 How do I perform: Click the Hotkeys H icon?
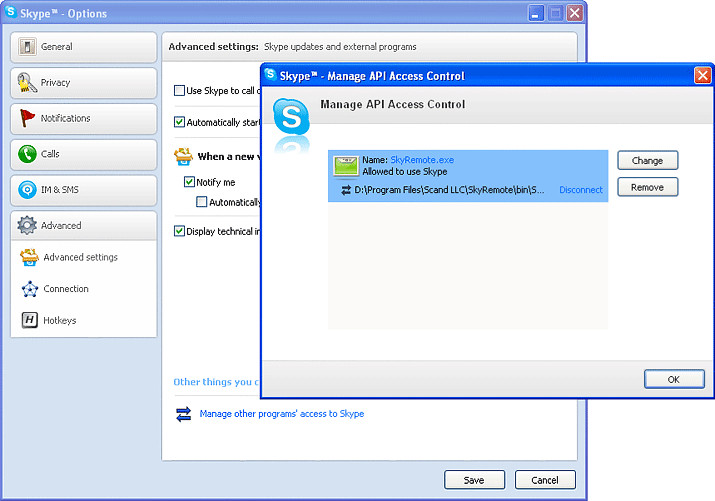[x=30, y=320]
